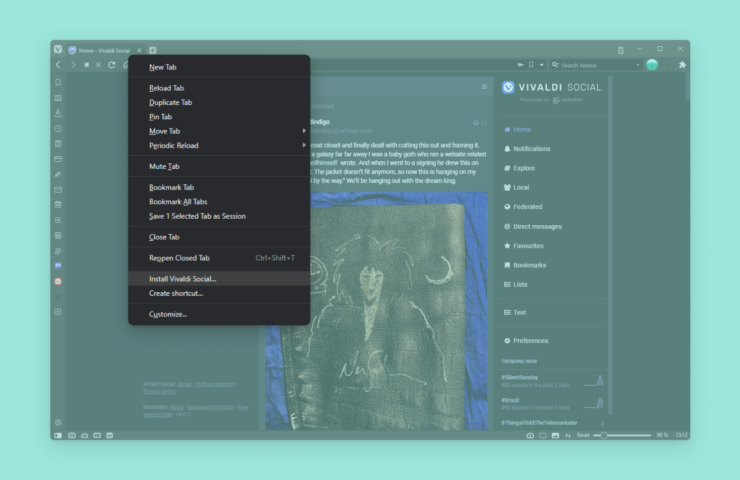The image size is (740, 480).
Task: Open the Notes panel icon
Action: pos(58,143)
